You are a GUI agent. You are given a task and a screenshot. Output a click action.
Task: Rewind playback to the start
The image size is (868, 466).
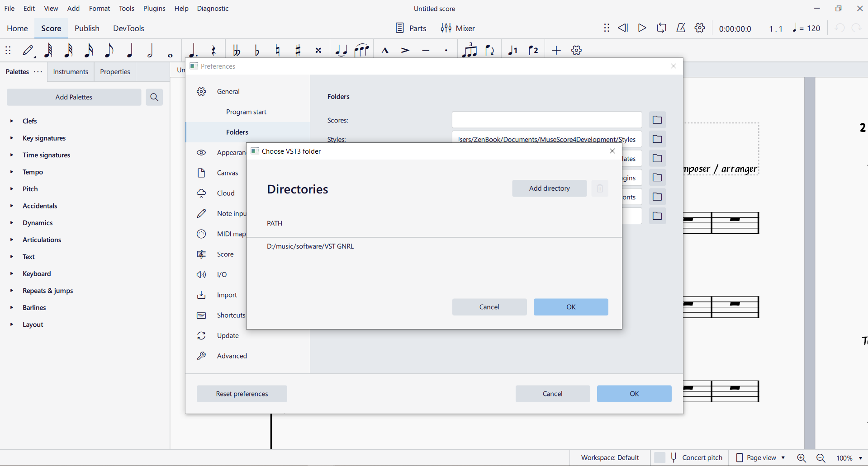click(x=623, y=28)
